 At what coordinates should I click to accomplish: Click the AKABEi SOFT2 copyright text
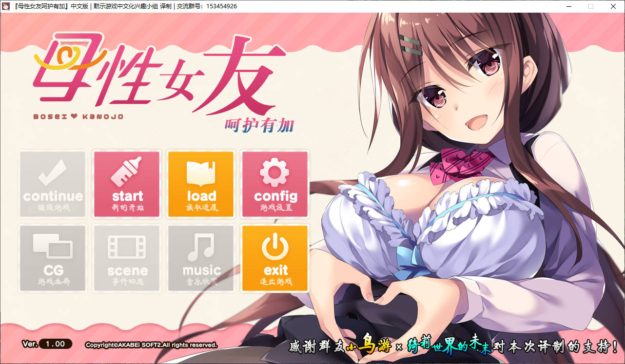151,345
